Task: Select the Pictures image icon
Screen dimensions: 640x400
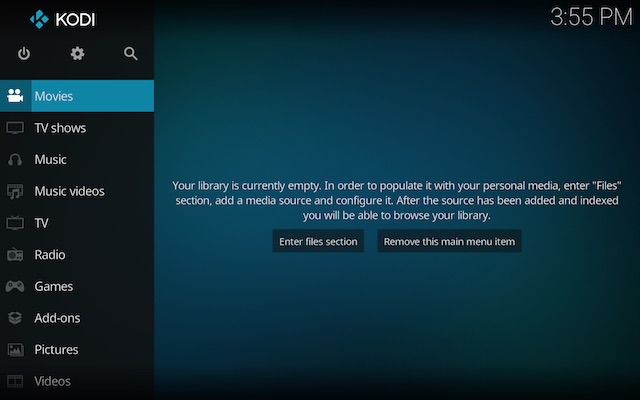Action: [15, 350]
